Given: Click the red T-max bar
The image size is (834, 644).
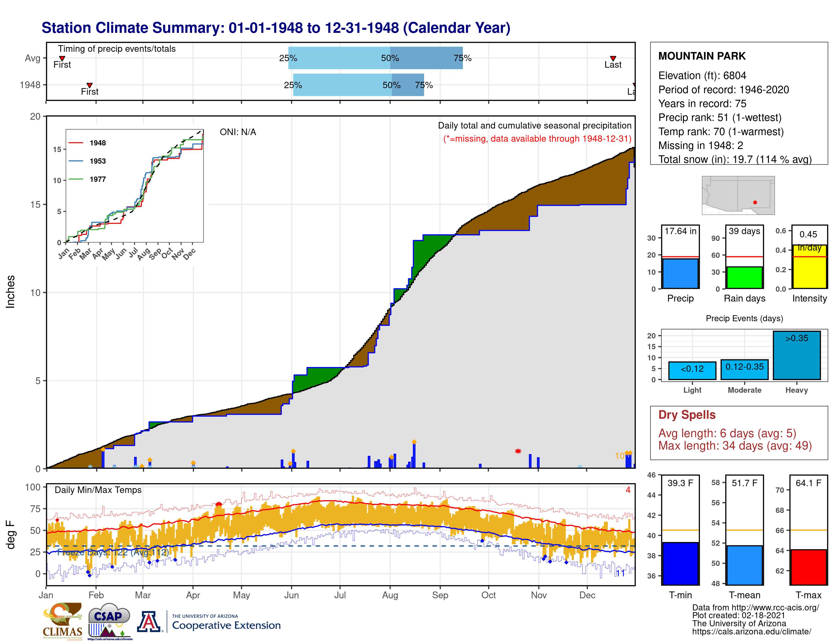Looking at the screenshot, I should 808,567.
